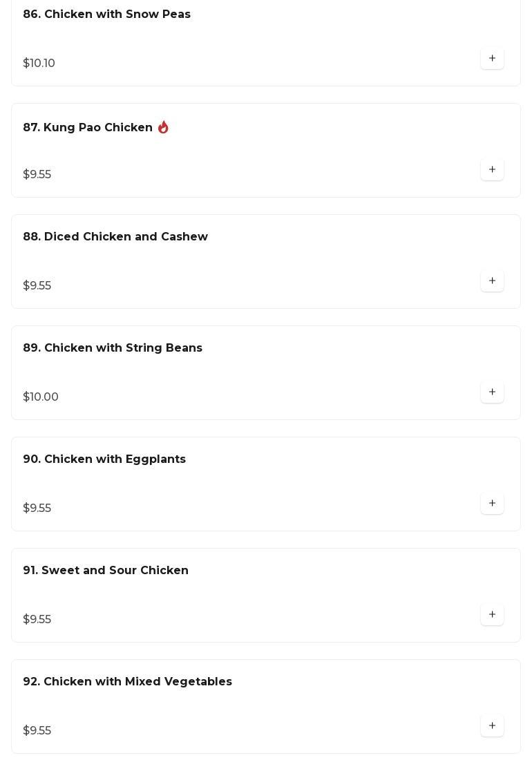The height and width of the screenshot is (760, 532).
Task: Add Chicken with String Beans to cart
Action: click(492, 392)
